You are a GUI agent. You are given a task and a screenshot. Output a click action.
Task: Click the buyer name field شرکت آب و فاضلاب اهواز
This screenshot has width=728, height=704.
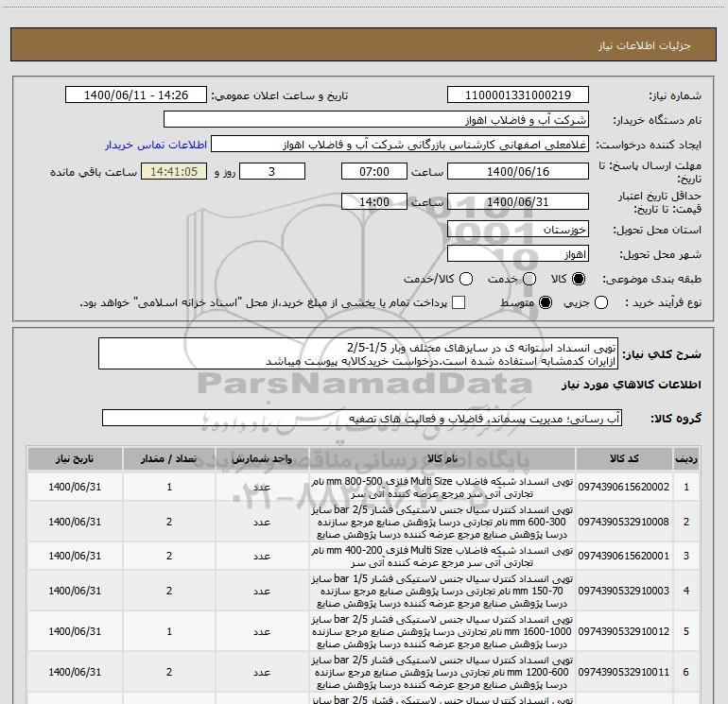point(376,120)
